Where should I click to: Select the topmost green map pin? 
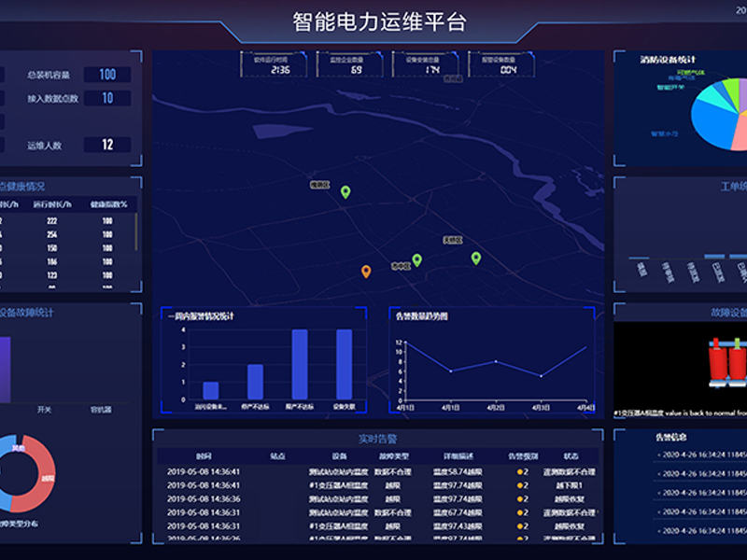tap(345, 192)
